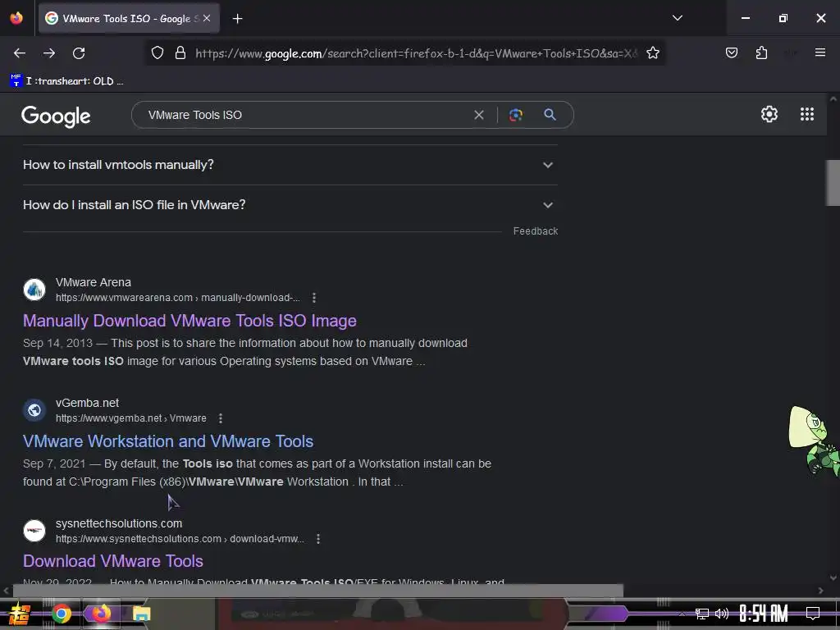Open Pocket save button
The width and height of the screenshot is (840, 630).
731,53
